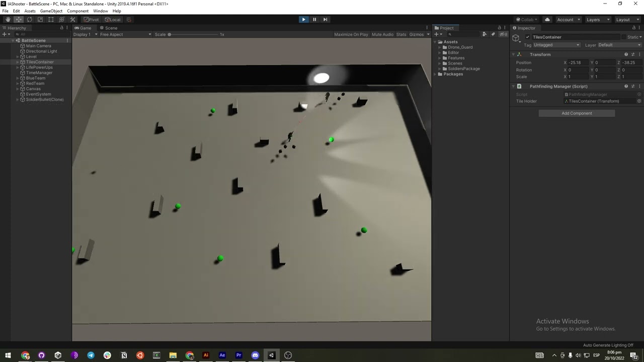
Task: Step one frame forward
Action: pos(325,20)
